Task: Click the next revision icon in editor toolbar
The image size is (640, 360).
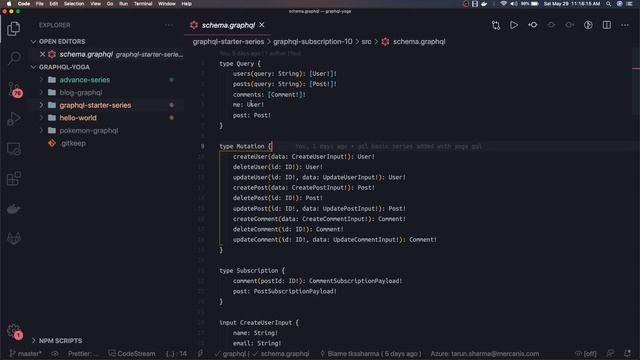Action: click(x=570, y=25)
